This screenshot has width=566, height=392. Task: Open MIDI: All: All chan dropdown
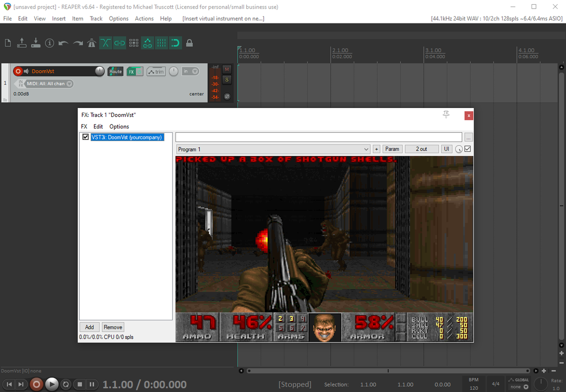50,83
